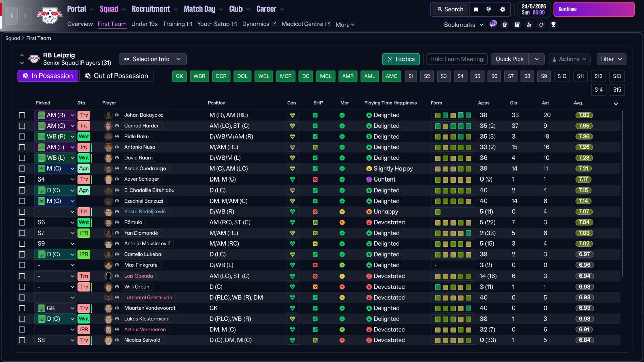
Task: Open the globe world icon
Action: pyautogui.click(x=489, y=9)
